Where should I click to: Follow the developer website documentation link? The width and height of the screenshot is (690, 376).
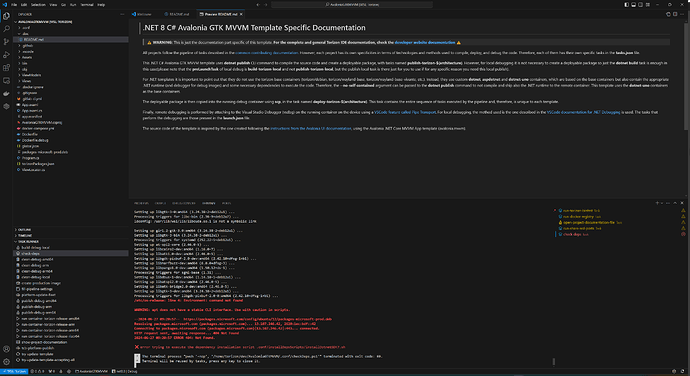pyautogui.click(x=425, y=43)
